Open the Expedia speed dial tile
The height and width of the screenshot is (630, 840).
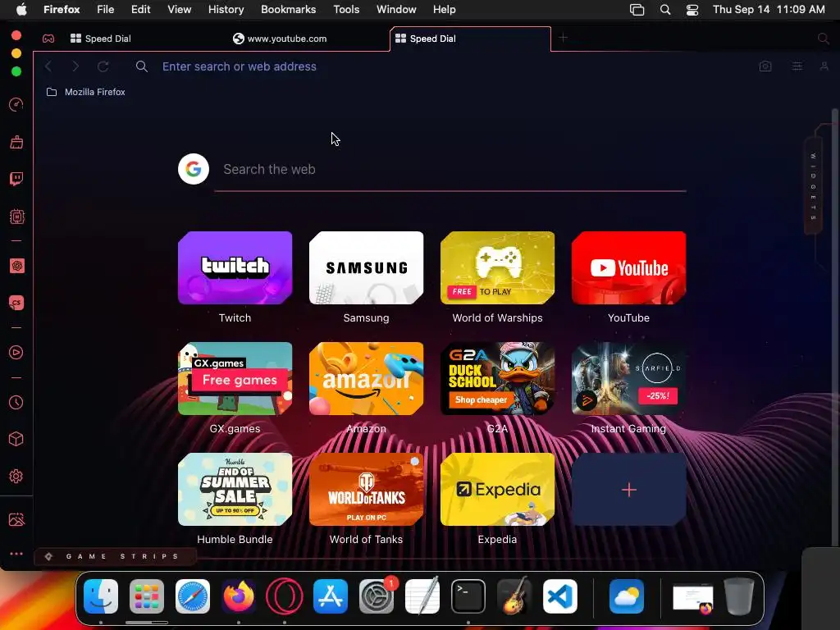pyautogui.click(x=498, y=489)
